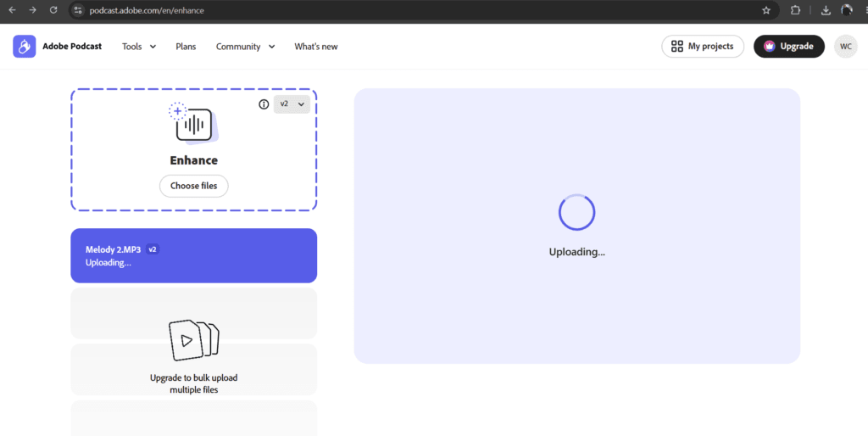Screen dimensions: 868x436
Task: Select the Melody 2.MP3 uploading item
Action: pos(194,255)
